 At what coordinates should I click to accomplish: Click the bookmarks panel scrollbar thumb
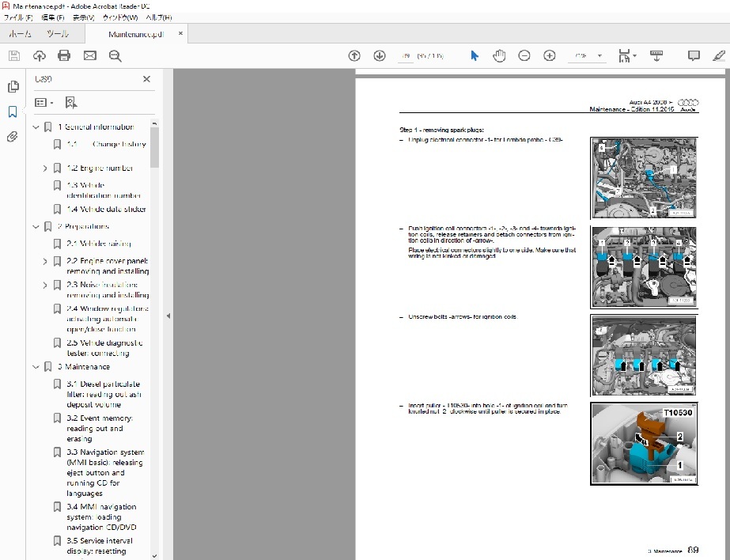pyautogui.click(x=154, y=148)
